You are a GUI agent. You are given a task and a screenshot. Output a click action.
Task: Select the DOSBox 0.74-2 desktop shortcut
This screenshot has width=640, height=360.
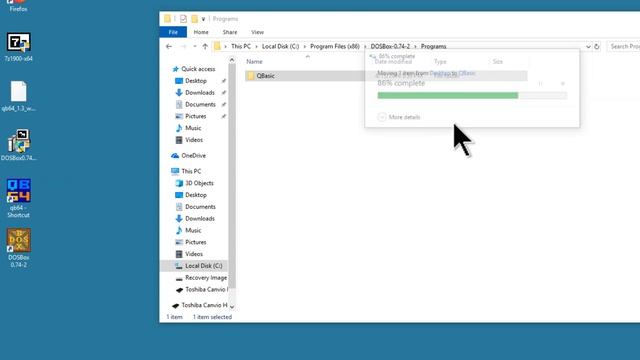point(18,248)
